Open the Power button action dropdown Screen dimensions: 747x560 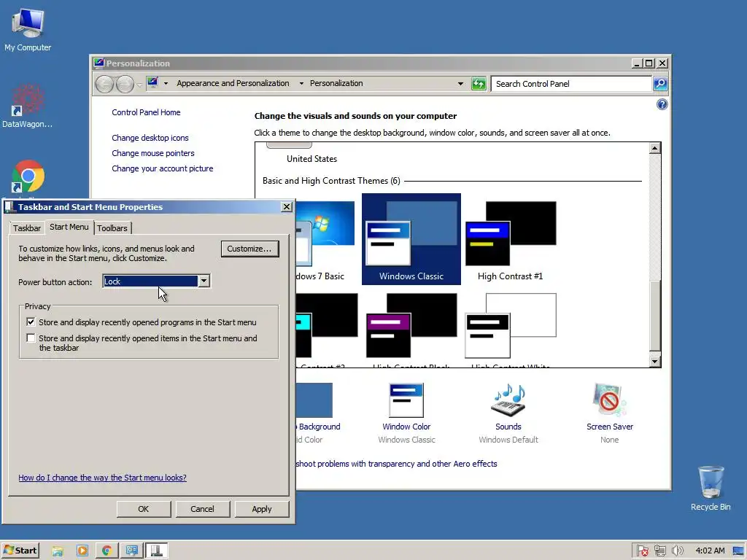click(204, 281)
